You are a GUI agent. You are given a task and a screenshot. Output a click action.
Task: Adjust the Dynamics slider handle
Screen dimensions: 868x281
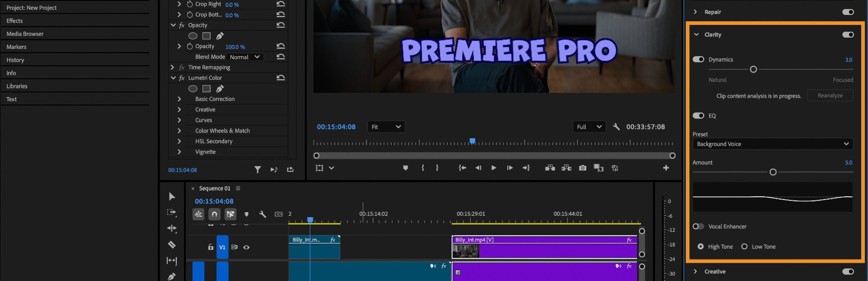click(x=753, y=69)
